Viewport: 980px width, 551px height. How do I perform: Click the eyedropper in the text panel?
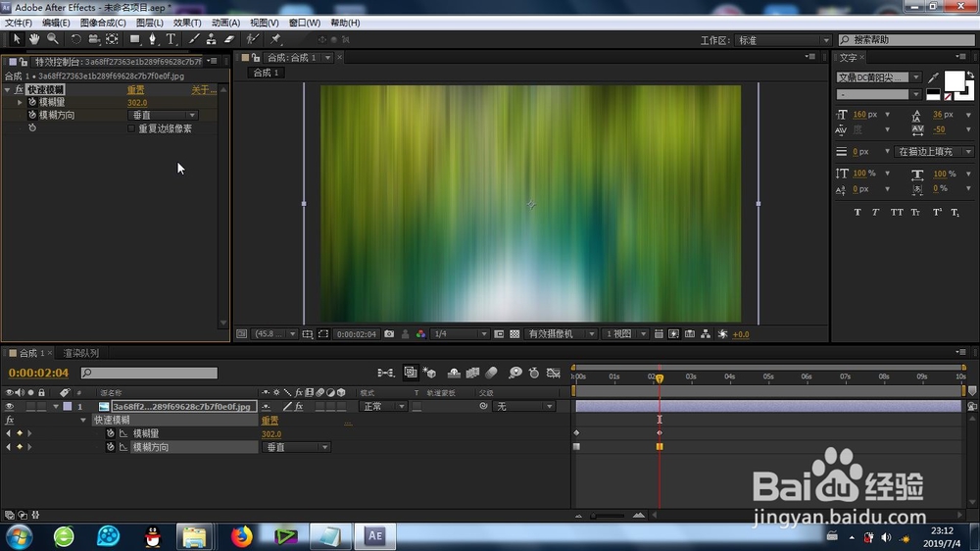tap(933, 77)
